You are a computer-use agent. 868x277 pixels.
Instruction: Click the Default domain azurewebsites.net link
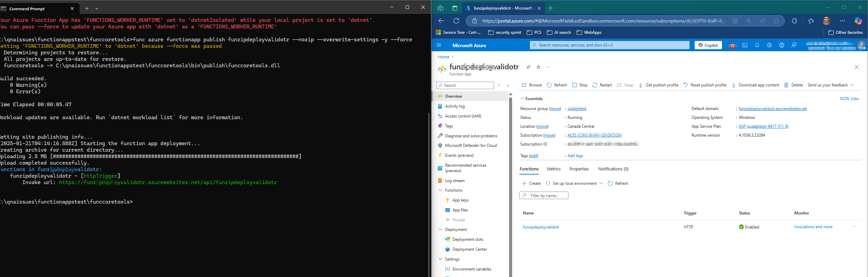coord(773,109)
